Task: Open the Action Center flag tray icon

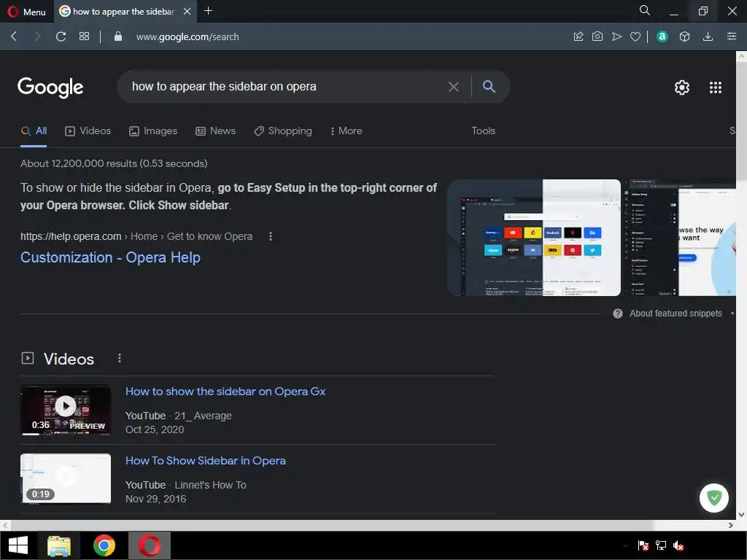Action: (643, 545)
